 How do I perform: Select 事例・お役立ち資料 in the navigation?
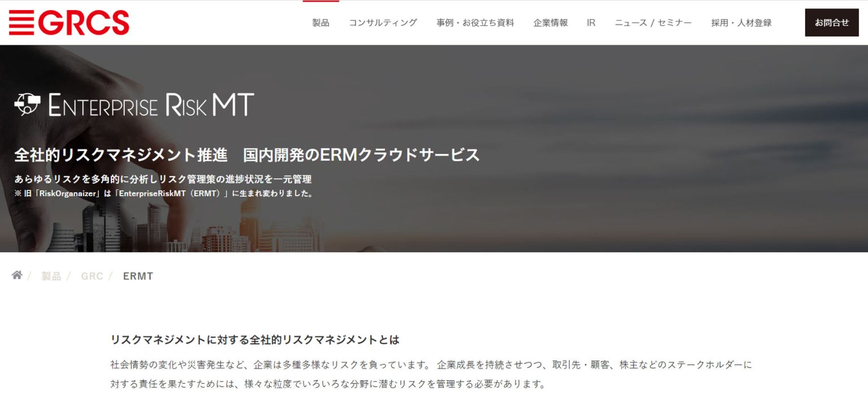[475, 23]
